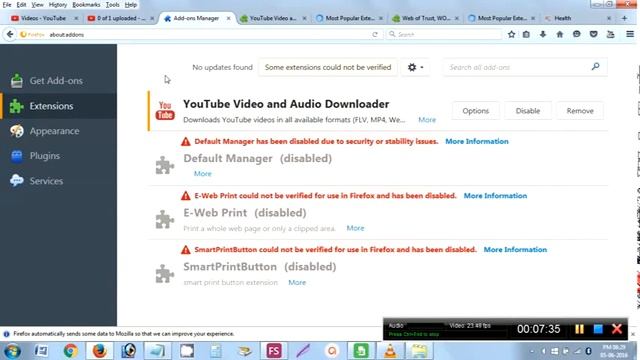Open the FS application in the taskbar

[274, 351]
